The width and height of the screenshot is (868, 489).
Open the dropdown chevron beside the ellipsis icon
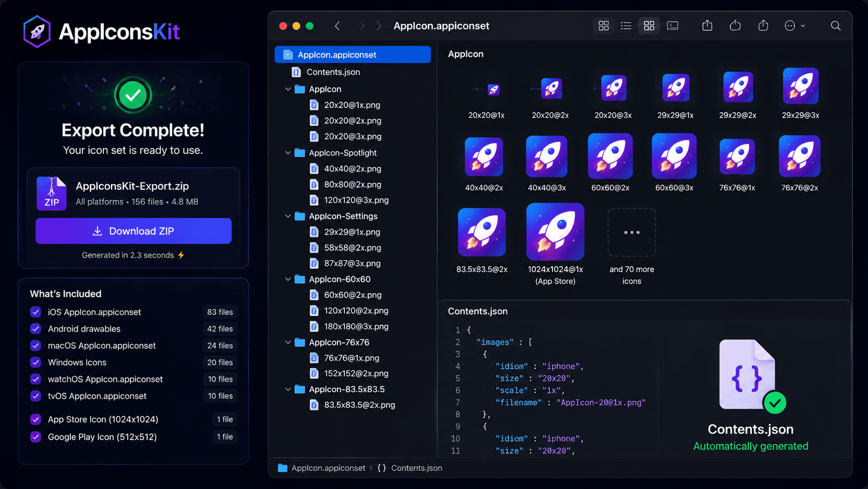pyautogui.click(x=803, y=26)
